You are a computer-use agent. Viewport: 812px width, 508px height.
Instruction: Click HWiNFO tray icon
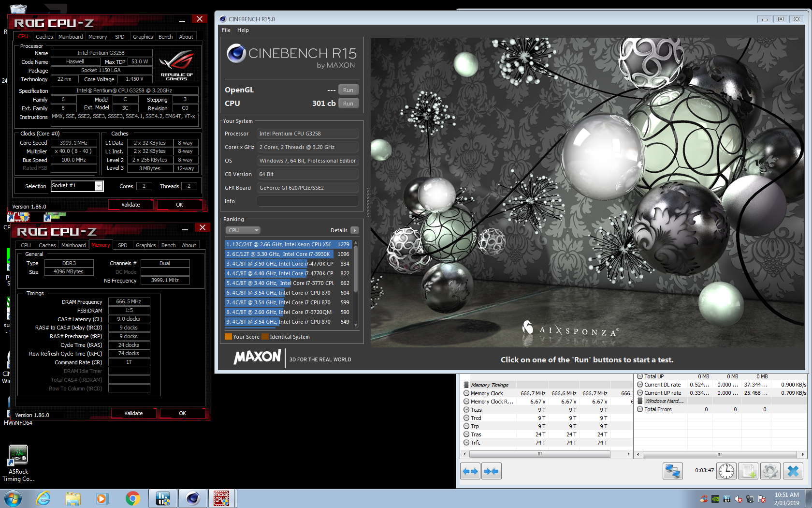(x=727, y=499)
